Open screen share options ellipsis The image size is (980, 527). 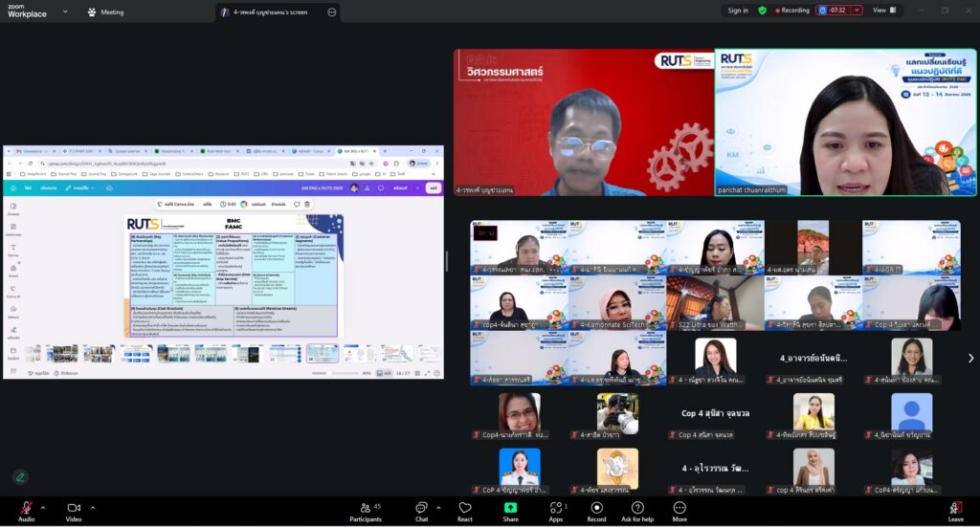tap(332, 11)
